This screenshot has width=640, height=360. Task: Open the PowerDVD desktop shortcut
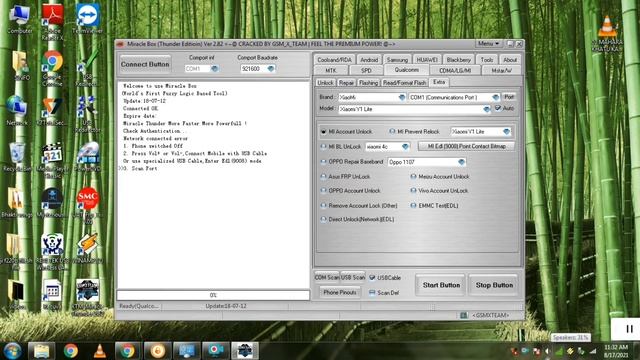pyautogui.click(x=88, y=157)
